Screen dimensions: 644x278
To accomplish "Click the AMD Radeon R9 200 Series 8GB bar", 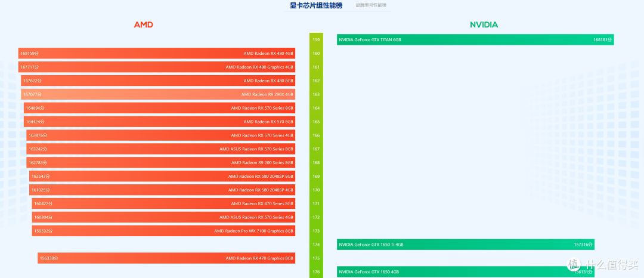I will pyautogui.click(x=160, y=162).
